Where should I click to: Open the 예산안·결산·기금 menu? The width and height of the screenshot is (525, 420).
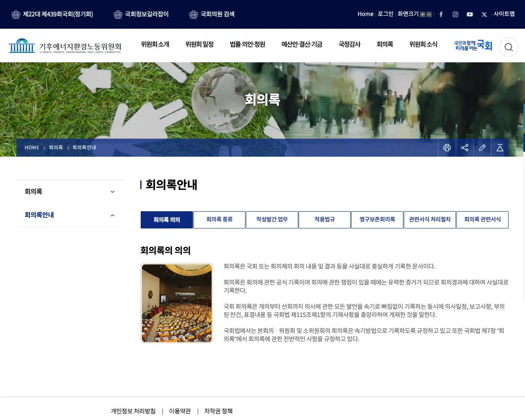(x=302, y=44)
